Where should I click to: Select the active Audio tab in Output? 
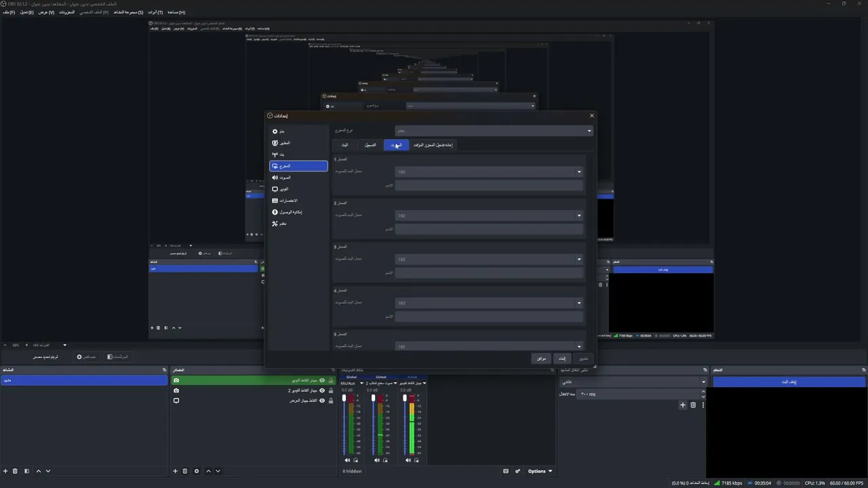click(396, 145)
